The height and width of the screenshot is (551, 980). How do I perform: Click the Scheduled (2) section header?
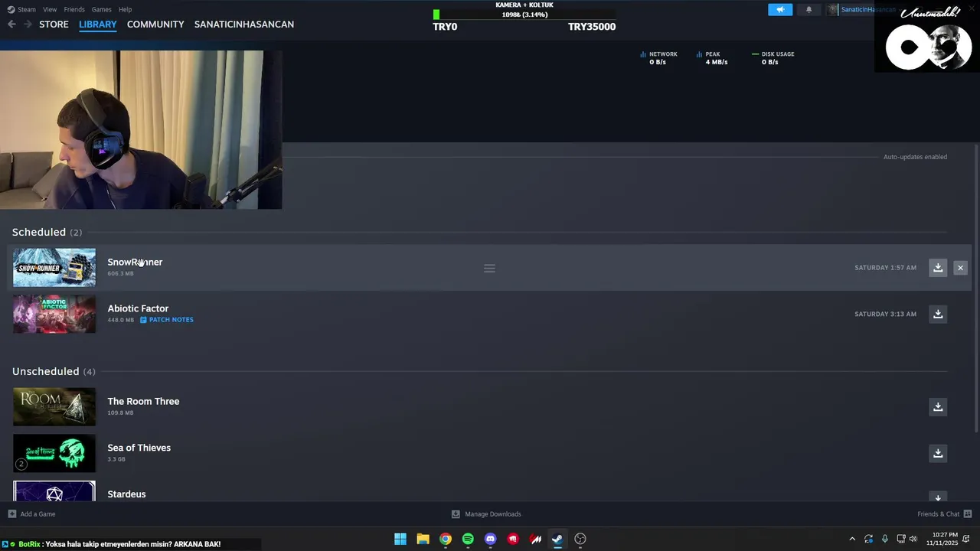pos(47,232)
